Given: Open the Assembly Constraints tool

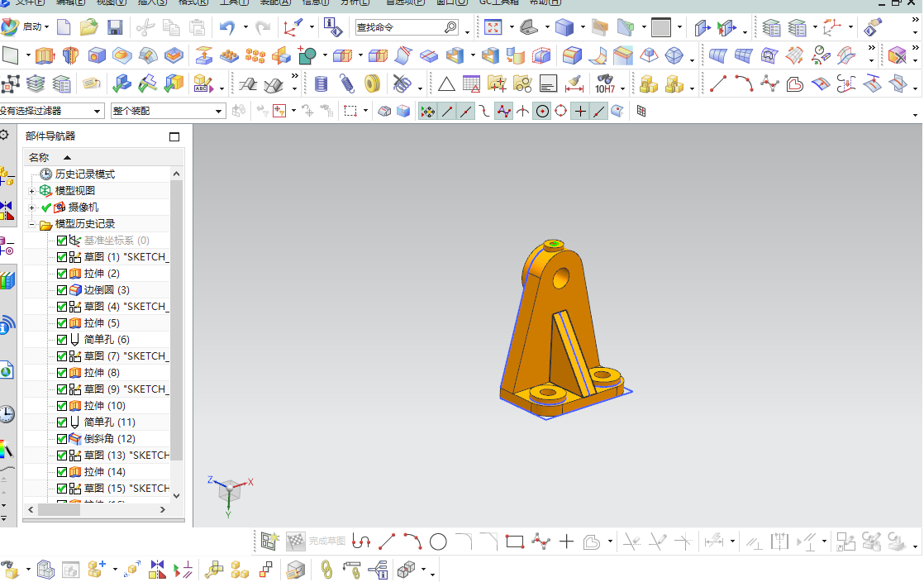Looking at the screenshot, I should (x=183, y=570).
